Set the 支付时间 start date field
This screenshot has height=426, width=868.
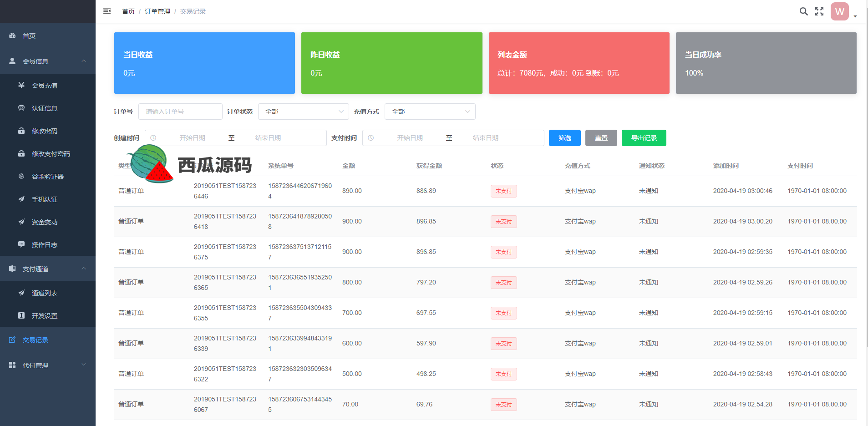tap(410, 138)
